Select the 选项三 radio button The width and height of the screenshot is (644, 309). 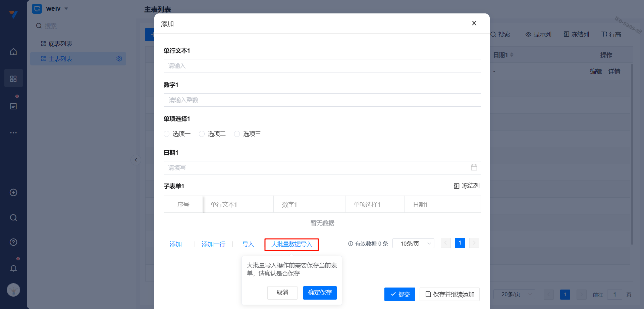[237, 134]
